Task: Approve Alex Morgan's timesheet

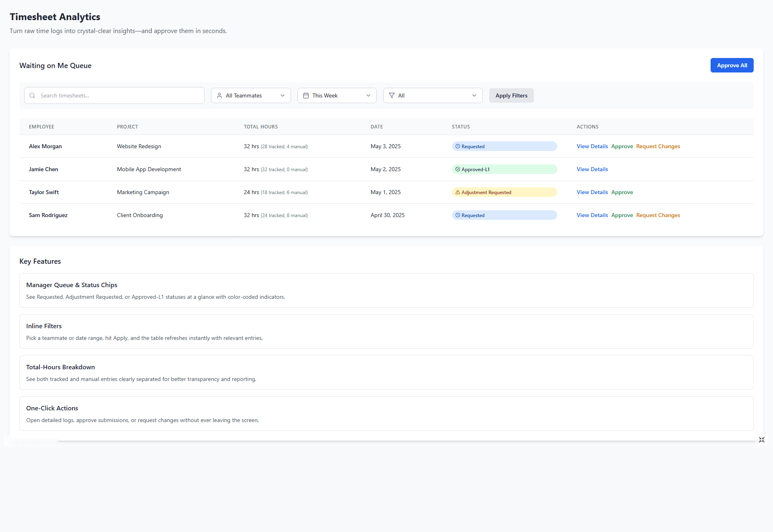Action: coord(622,146)
